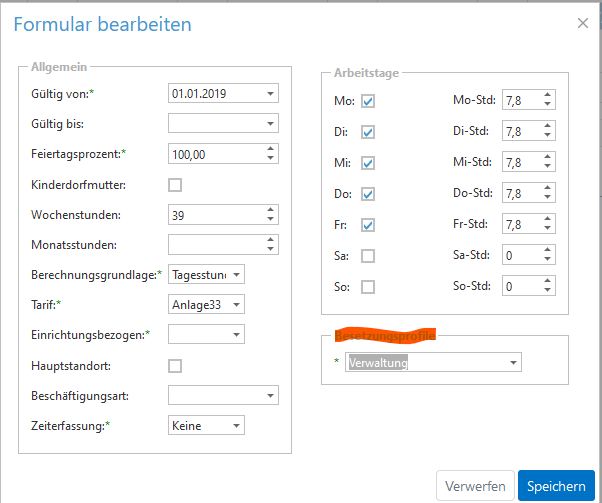Decrease the Feiertagsprozent value with down arrow

pos(270,158)
